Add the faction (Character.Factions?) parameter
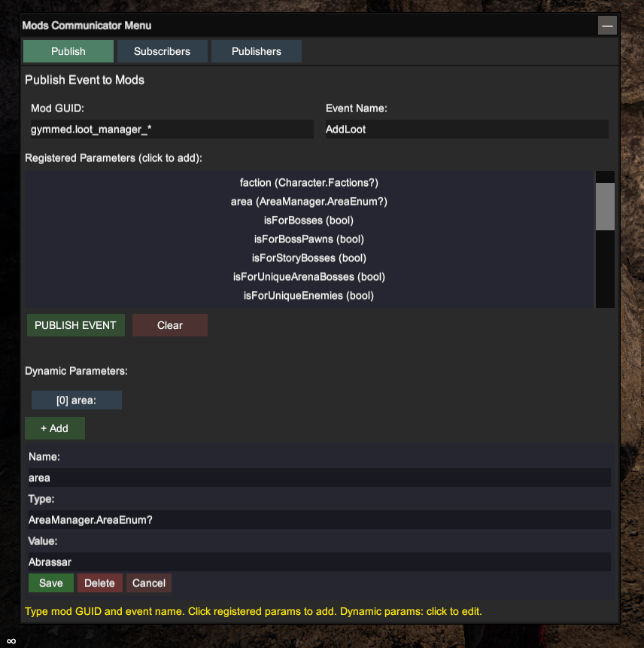Screen dimensions: 644x648 click(x=309, y=183)
